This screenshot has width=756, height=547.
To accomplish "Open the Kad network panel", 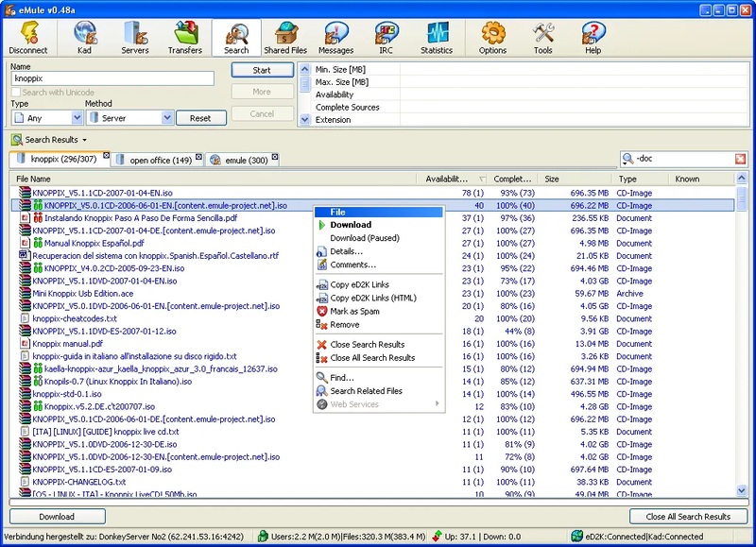I will coord(85,38).
